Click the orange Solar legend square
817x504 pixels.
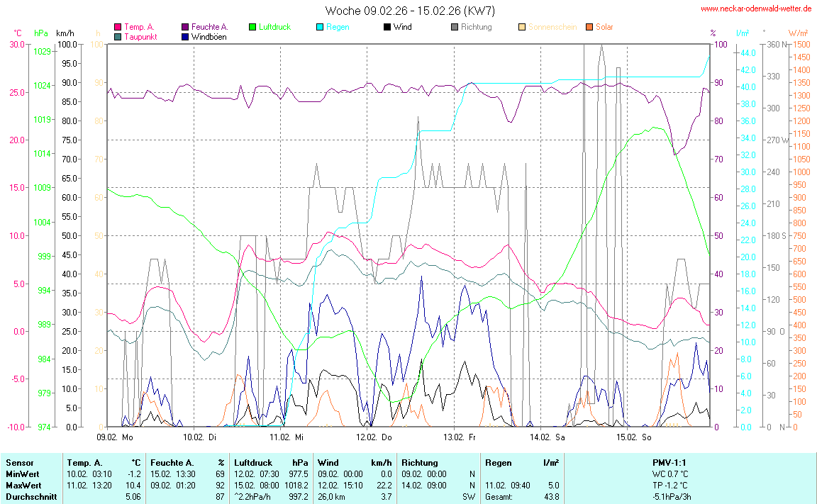point(589,28)
